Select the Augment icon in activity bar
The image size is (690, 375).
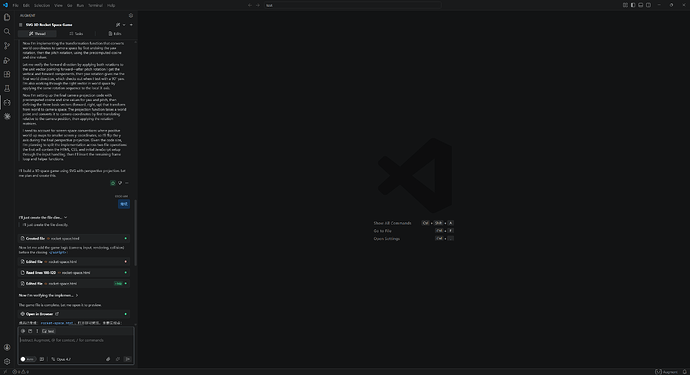coord(7,102)
